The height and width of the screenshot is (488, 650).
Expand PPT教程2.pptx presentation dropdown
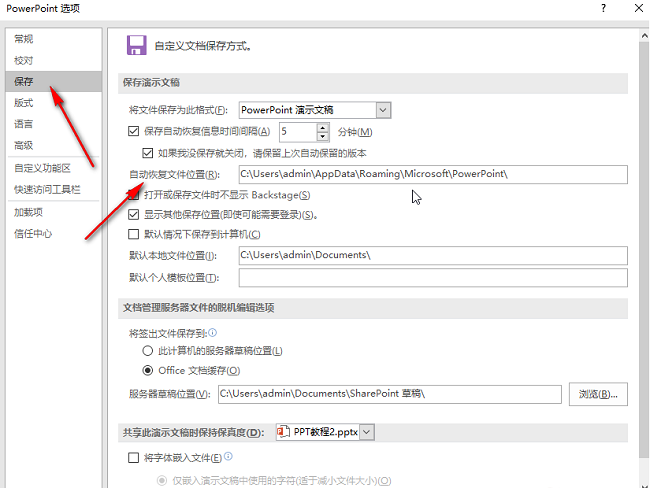(367, 432)
